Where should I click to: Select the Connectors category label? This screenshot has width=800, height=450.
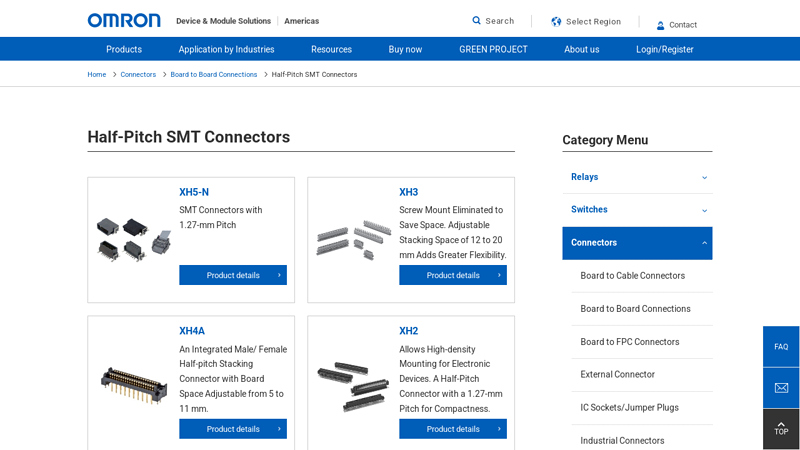coord(594,243)
